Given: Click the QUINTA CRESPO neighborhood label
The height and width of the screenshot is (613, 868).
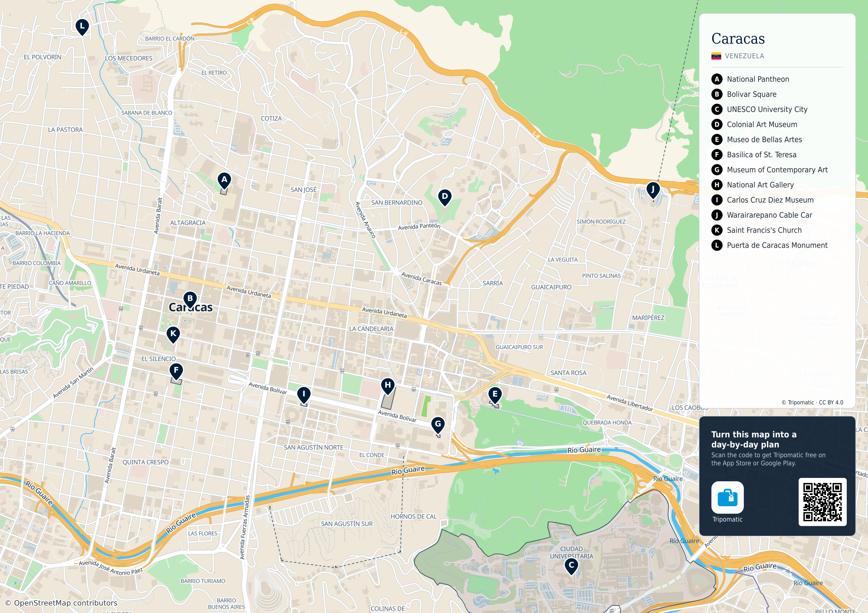Looking at the screenshot, I should pyautogui.click(x=145, y=462).
